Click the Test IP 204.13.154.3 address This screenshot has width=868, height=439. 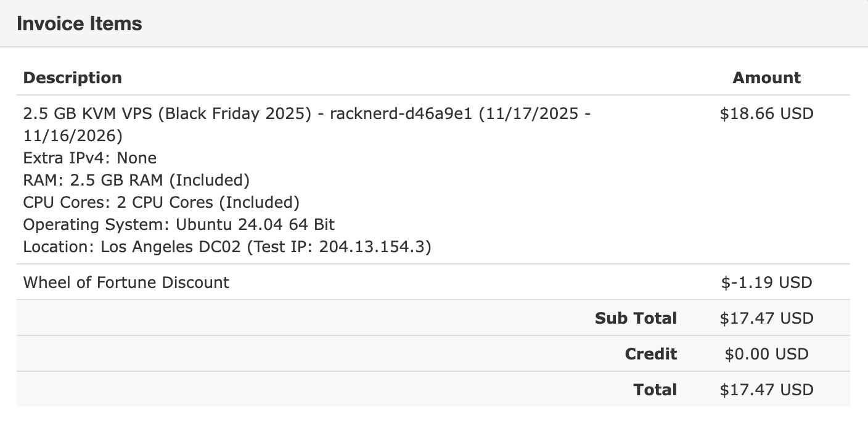(x=374, y=247)
